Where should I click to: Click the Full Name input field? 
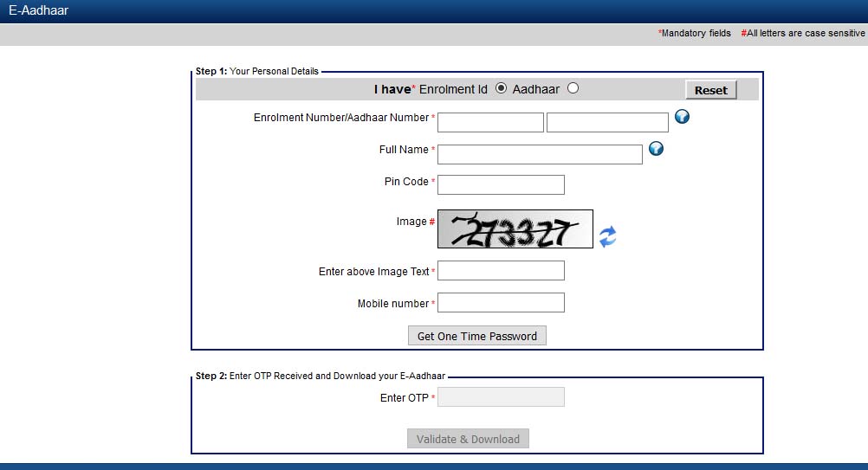540,154
